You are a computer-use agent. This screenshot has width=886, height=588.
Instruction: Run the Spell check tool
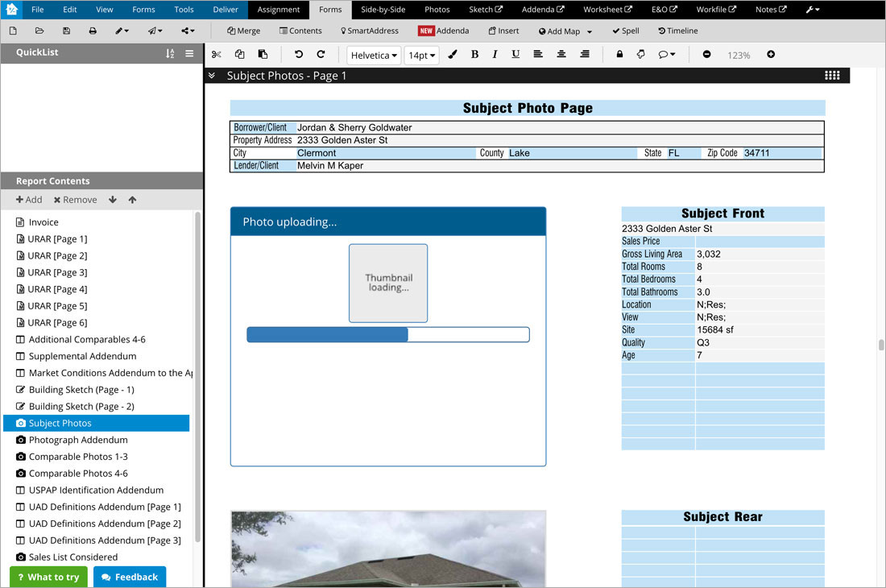coord(625,31)
